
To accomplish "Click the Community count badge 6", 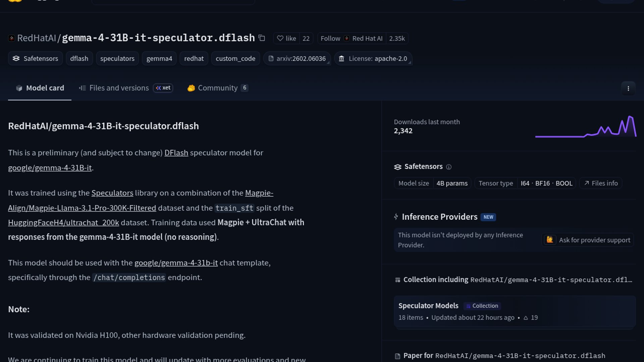I will [x=245, y=88].
